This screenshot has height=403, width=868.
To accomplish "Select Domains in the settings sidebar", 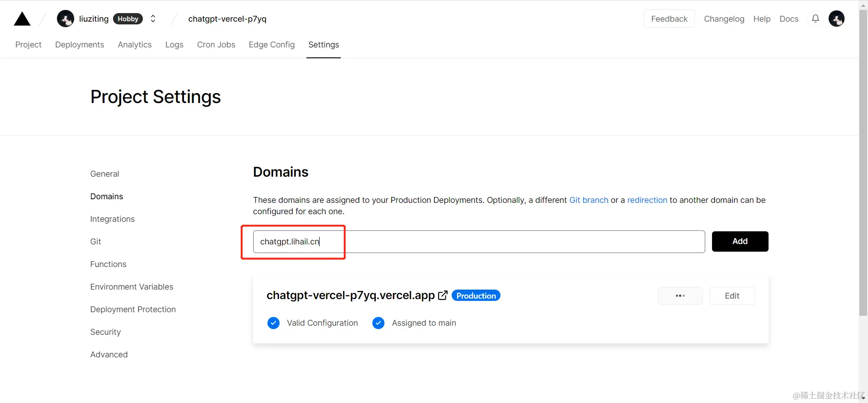I will click(107, 197).
